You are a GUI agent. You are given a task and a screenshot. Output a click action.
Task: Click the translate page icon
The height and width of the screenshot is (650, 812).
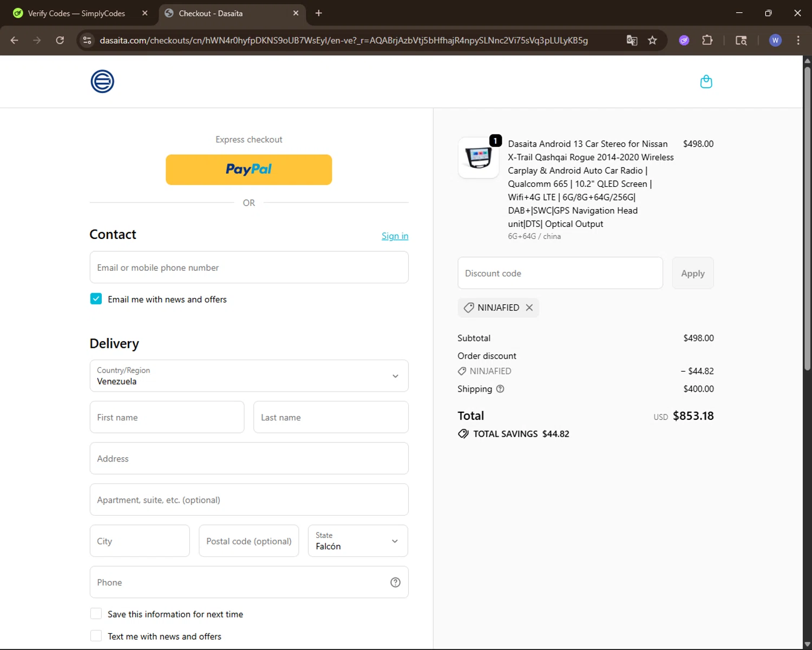coord(632,40)
